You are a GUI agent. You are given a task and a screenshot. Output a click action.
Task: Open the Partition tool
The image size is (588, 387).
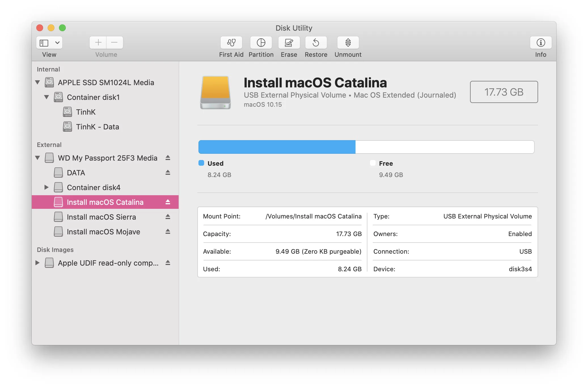tap(261, 43)
